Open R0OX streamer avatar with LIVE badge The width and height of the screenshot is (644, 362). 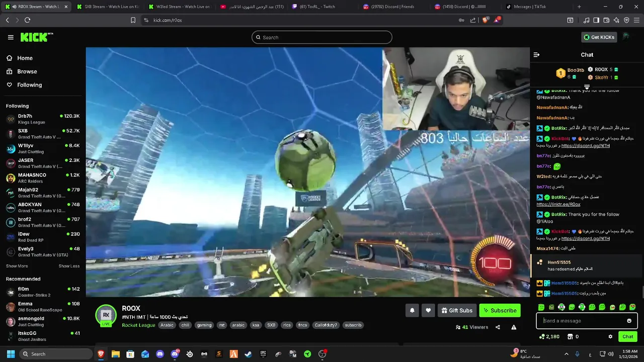[x=106, y=316]
